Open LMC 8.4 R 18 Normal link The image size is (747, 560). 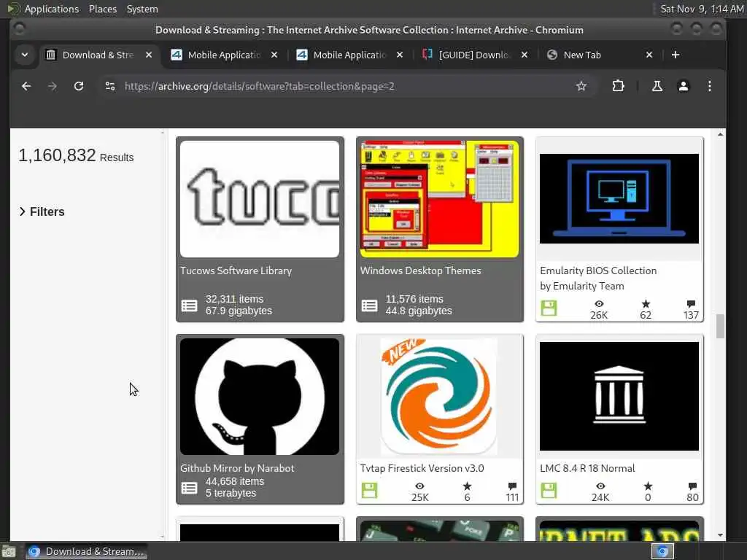[x=587, y=468]
